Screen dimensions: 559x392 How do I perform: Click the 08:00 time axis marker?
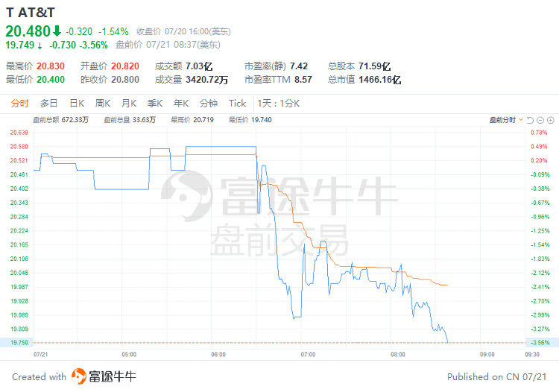point(398,355)
